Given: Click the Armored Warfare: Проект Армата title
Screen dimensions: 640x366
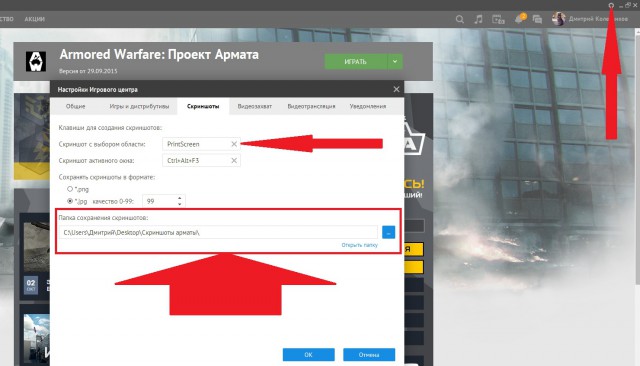Looking at the screenshot, I should tap(159, 54).
